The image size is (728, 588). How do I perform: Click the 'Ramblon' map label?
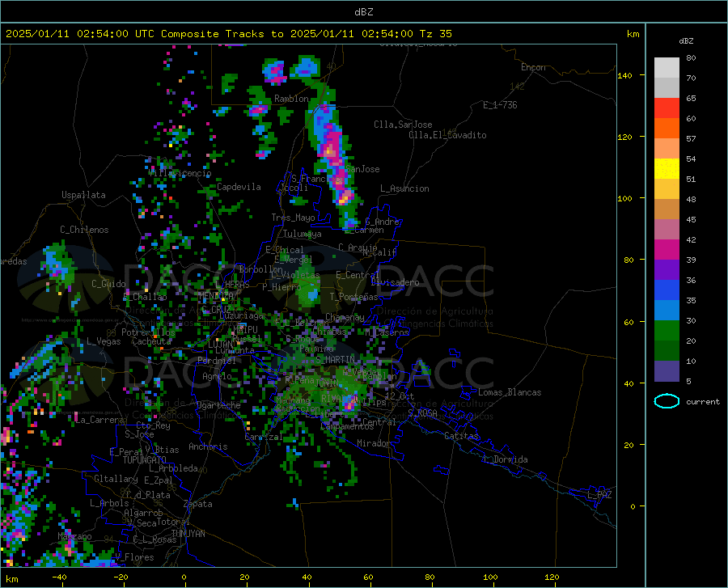pos(291,99)
